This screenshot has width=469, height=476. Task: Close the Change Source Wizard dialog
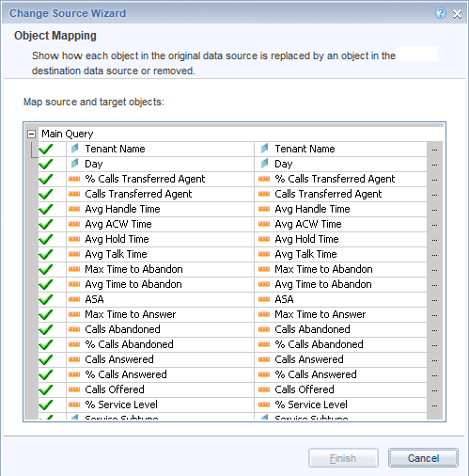point(457,14)
